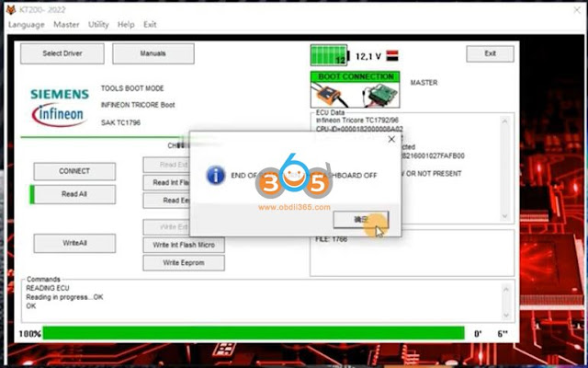Screen dimensions: 588x368
Task: Click the Exit button beside the voltage reading
Action: (490, 53)
